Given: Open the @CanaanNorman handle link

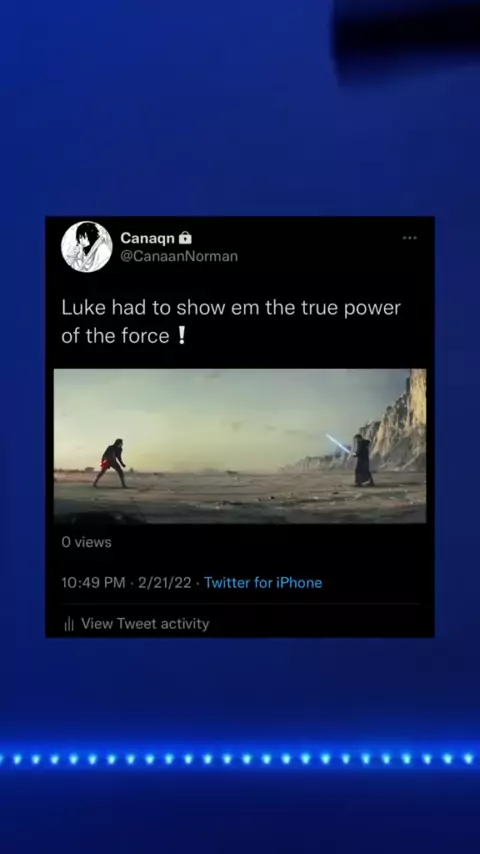Looking at the screenshot, I should (179, 257).
